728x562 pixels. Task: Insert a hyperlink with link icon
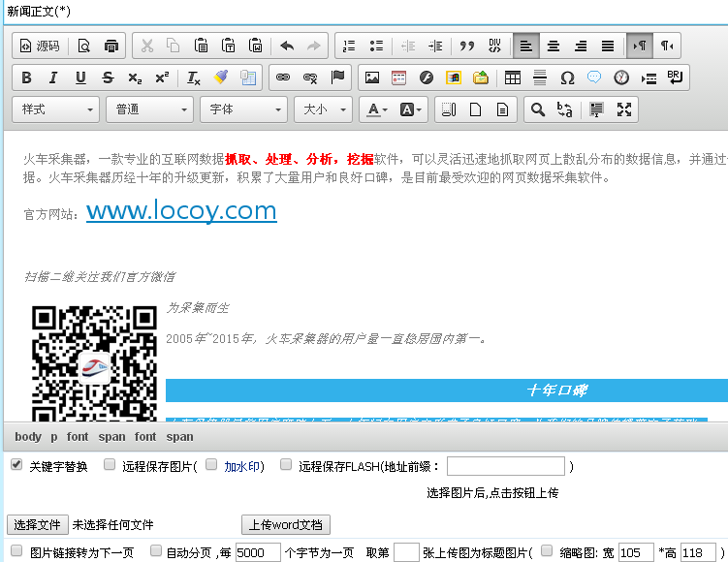click(x=283, y=78)
